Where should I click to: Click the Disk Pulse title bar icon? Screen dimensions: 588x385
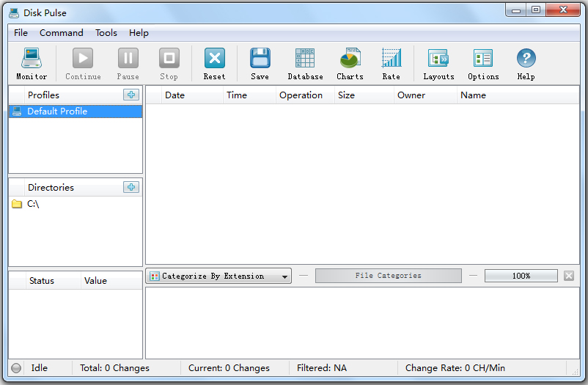click(x=14, y=13)
